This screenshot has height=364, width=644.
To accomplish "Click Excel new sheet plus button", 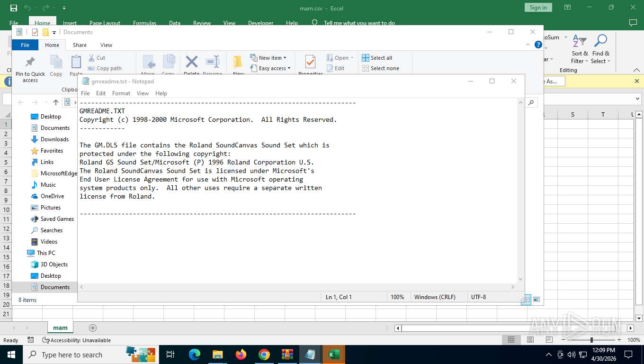I will [x=93, y=328].
